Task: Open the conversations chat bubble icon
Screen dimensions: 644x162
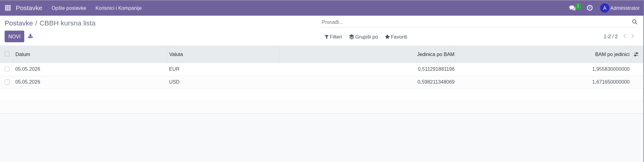Action: point(572,8)
